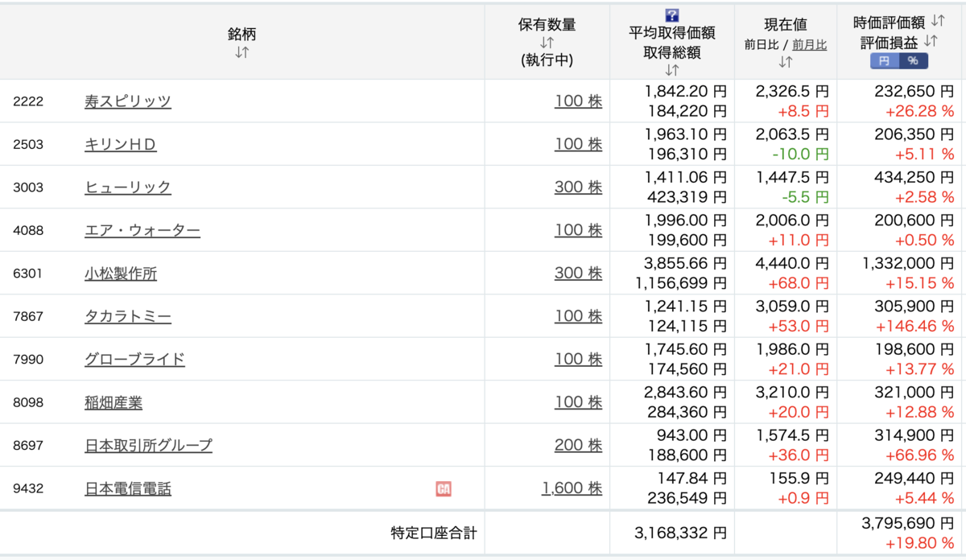Click the 1,600 株 quantity for 日本電信電話

[x=572, y=488]
